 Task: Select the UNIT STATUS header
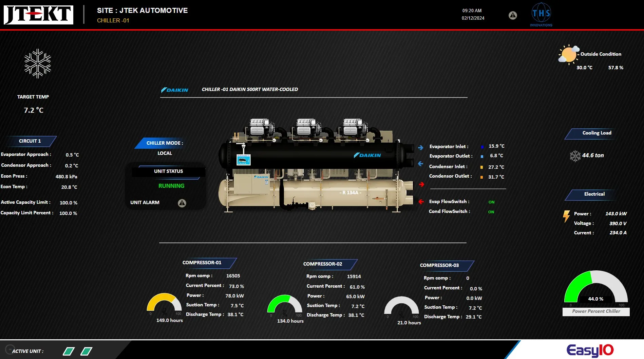coord(168,172)
